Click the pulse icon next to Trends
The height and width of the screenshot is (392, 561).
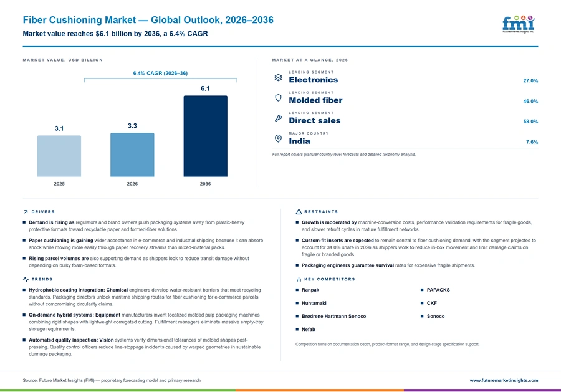point(26,279)
